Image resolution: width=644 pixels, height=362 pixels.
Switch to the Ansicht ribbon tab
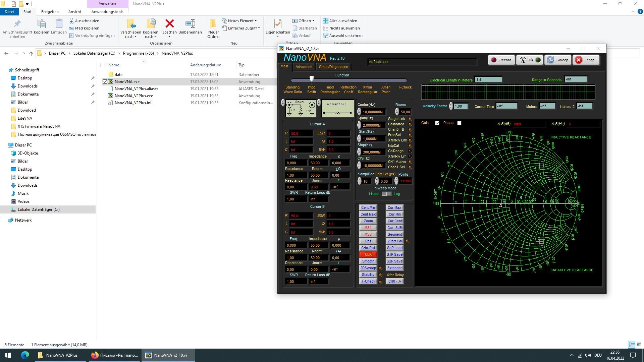74,12
